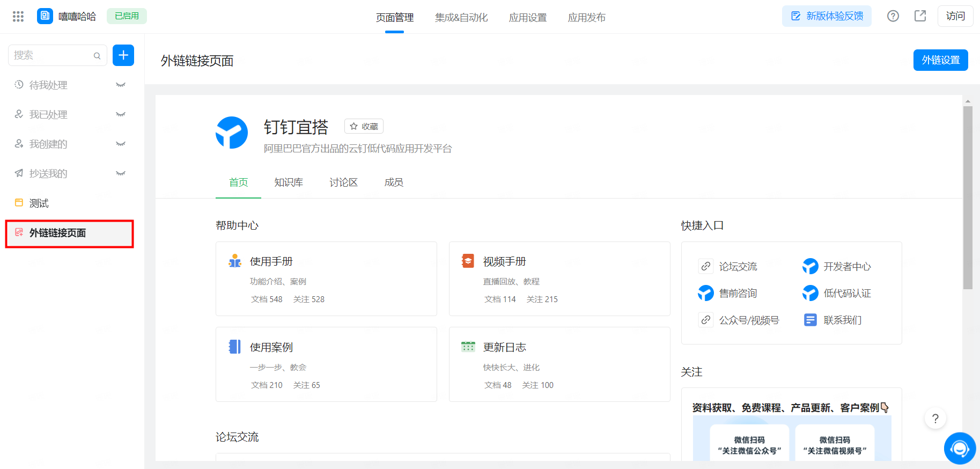The height and width of the screenshot is (469, 980).
Task: Click the 使用手册 title
Action: coord(271,261)
